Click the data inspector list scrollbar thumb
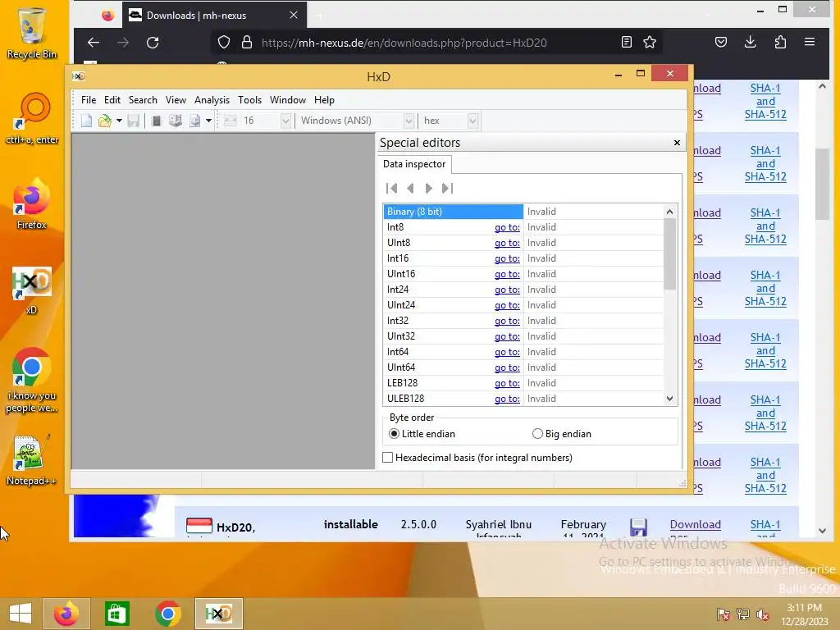The width and height of the screenshot is (840, 630). pos(669,254)
